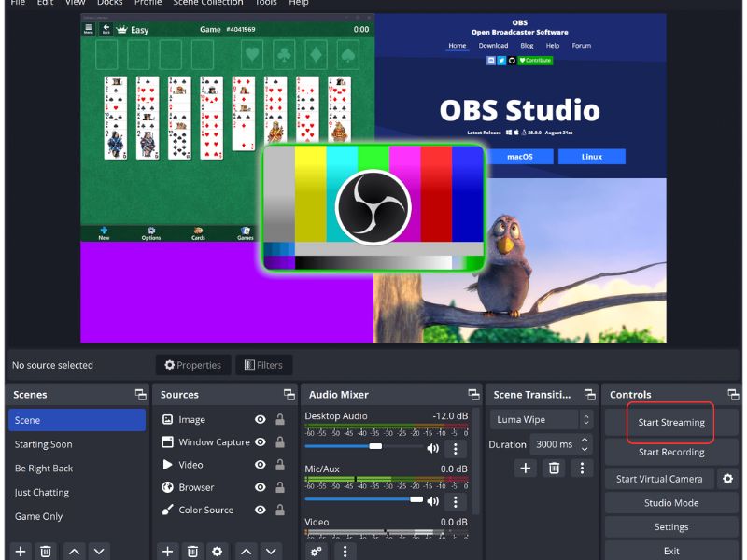
Task: Open the Scene Collection menu
Action: tap(207, 3)
